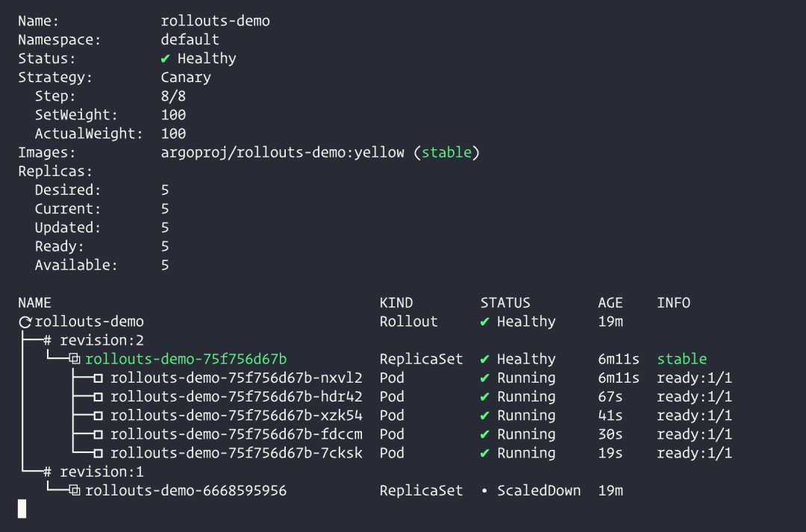Click the green stable tag after image name

point(446,153)
